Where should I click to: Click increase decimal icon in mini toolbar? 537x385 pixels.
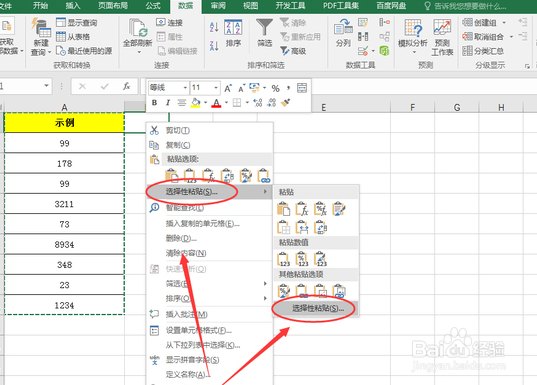click(x=258, y=102)
